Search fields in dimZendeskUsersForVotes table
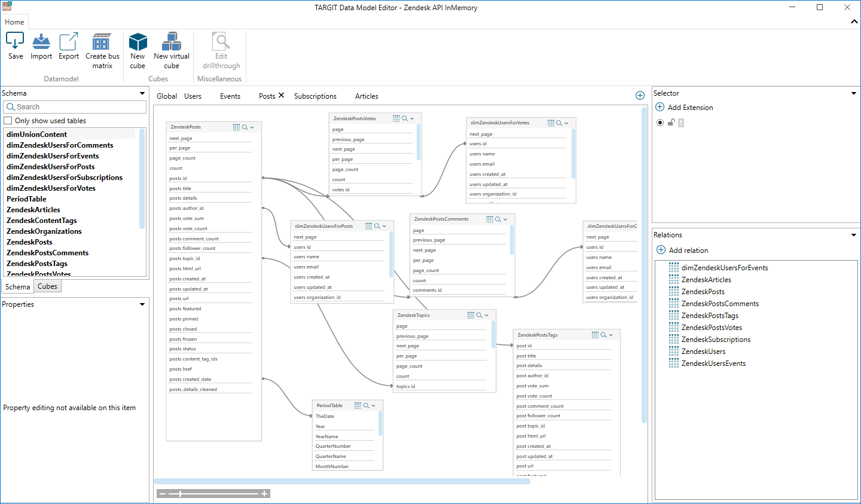Screen dimensions: 861x504 pyautogui.click(x=559, y=123)
